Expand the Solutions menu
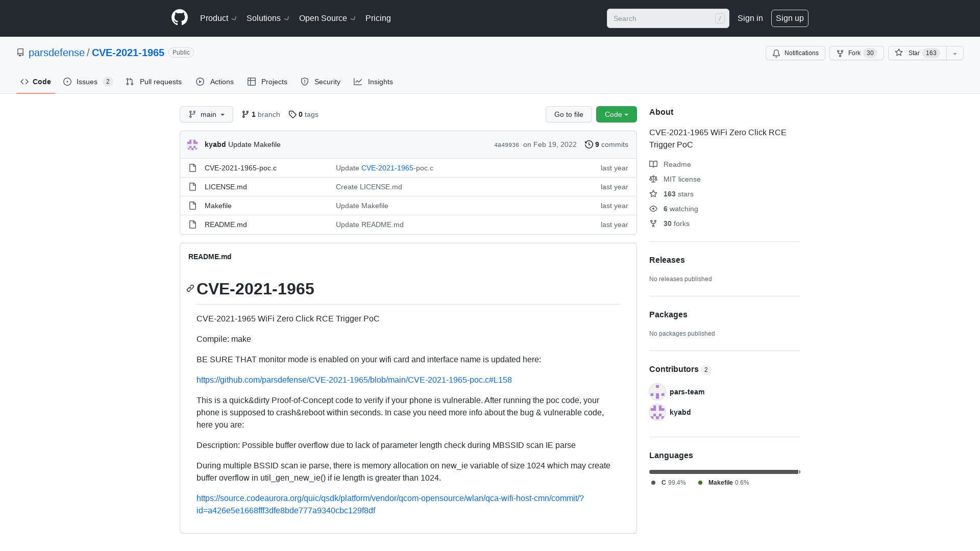This screenshot has height=551, width=980. coord(268,18)
